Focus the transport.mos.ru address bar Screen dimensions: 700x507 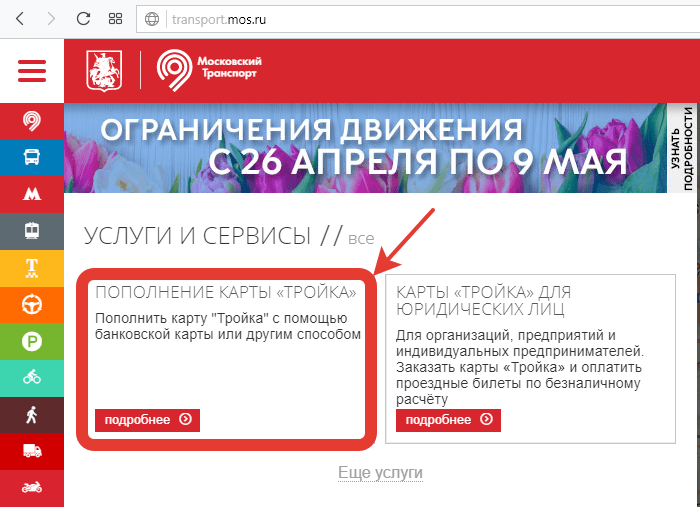coord(418,19)
